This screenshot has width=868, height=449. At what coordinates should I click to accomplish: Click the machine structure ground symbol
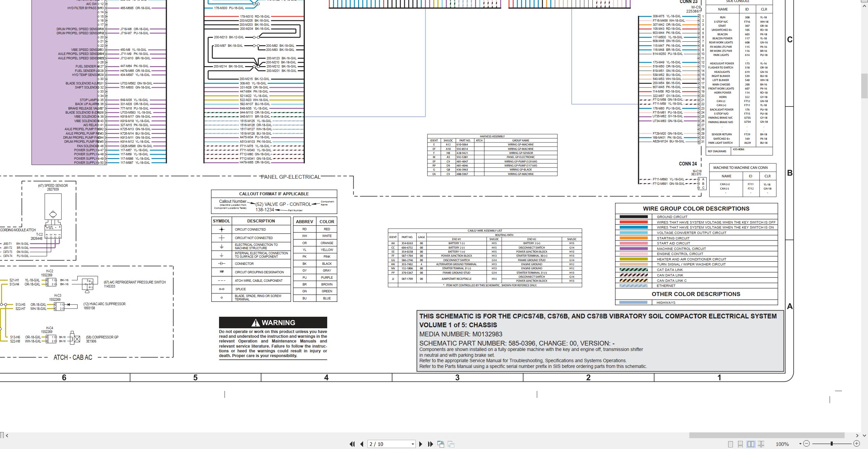(222, 247)
